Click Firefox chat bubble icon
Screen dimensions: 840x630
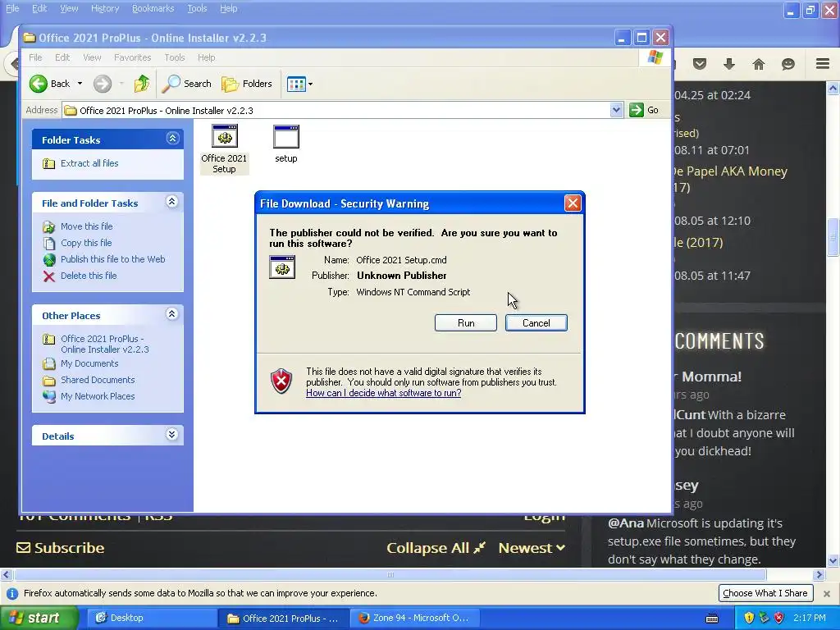pos(788,64)
